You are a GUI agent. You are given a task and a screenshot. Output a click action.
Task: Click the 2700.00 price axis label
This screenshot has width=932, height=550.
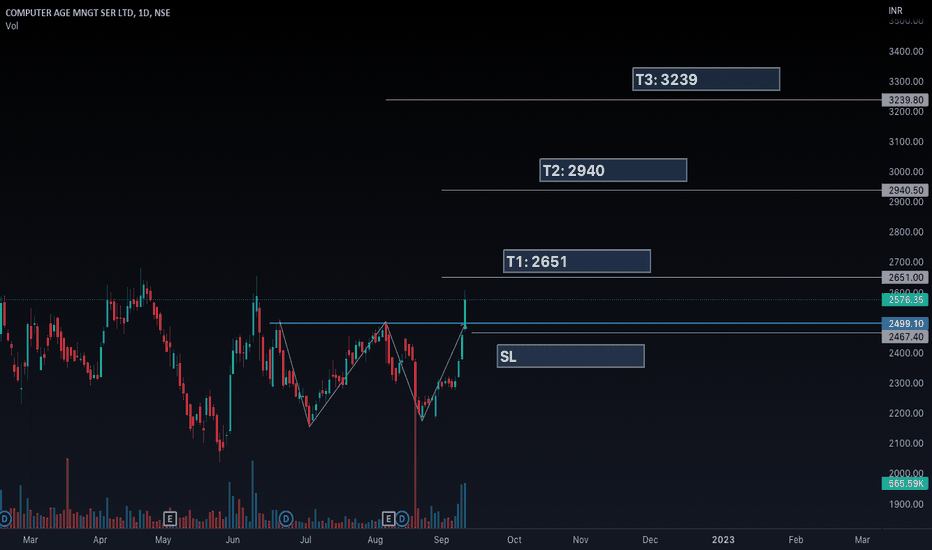pos(906,262)
